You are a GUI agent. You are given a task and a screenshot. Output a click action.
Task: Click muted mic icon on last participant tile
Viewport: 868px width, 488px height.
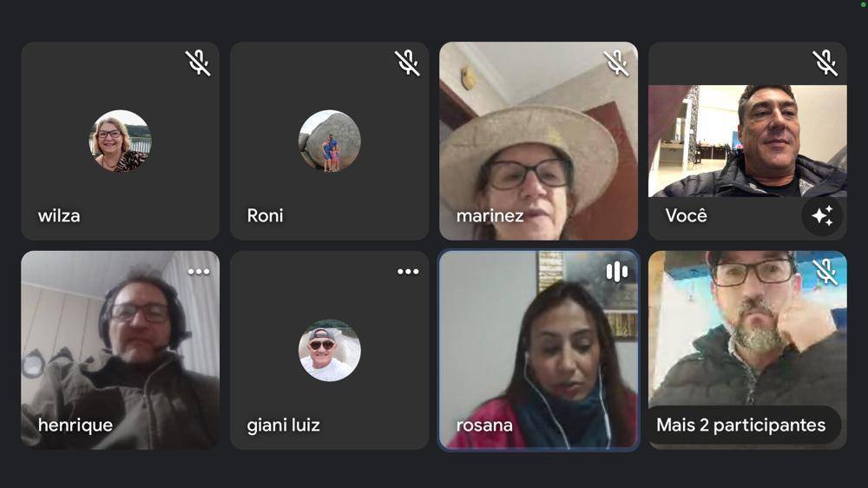825,272
